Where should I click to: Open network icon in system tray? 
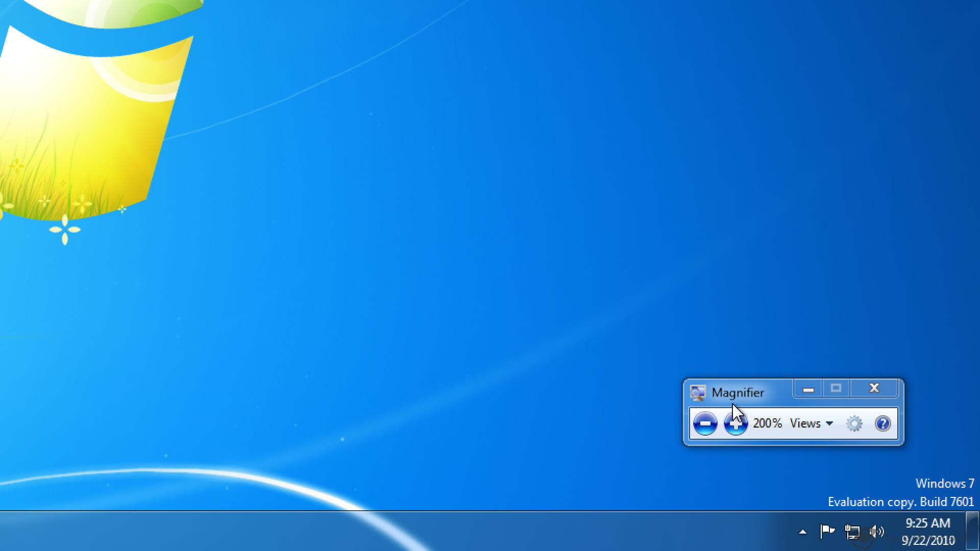click(852, 532)
